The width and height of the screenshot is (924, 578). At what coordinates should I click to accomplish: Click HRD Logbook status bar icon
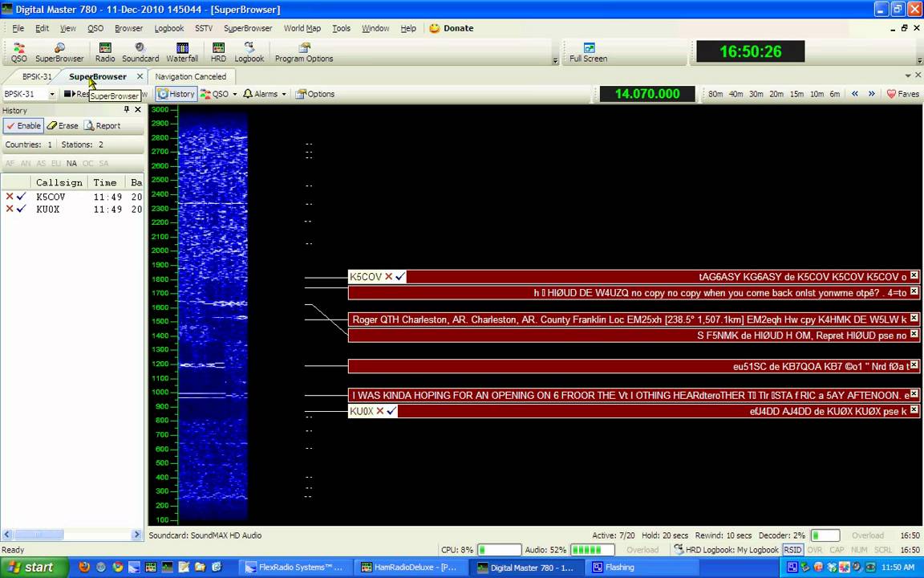679,550
